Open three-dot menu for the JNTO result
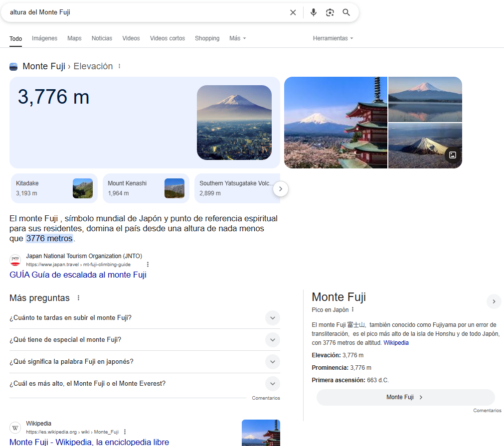Screen dimensions: 504x446 point(148,265)
